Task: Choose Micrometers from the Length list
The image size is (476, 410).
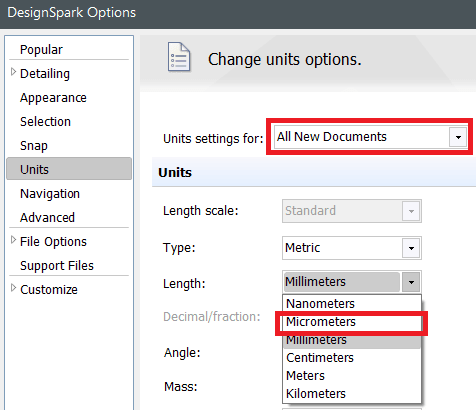Action: [352, 322]
